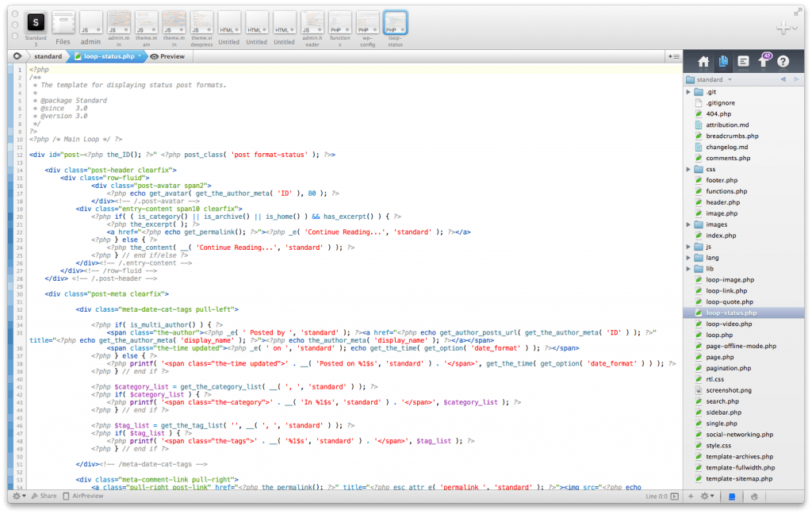Open the Help question mark icon
Screen dimensions: 812x514
tap(781, 62)
